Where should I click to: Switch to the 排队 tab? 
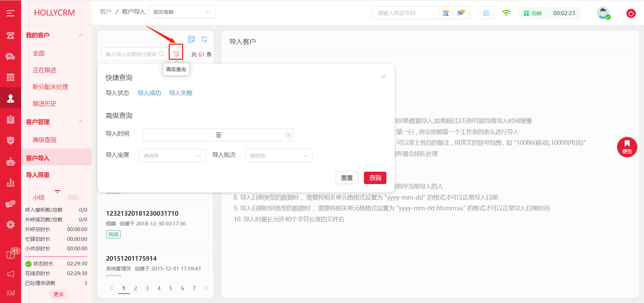[x=74, y=198]
